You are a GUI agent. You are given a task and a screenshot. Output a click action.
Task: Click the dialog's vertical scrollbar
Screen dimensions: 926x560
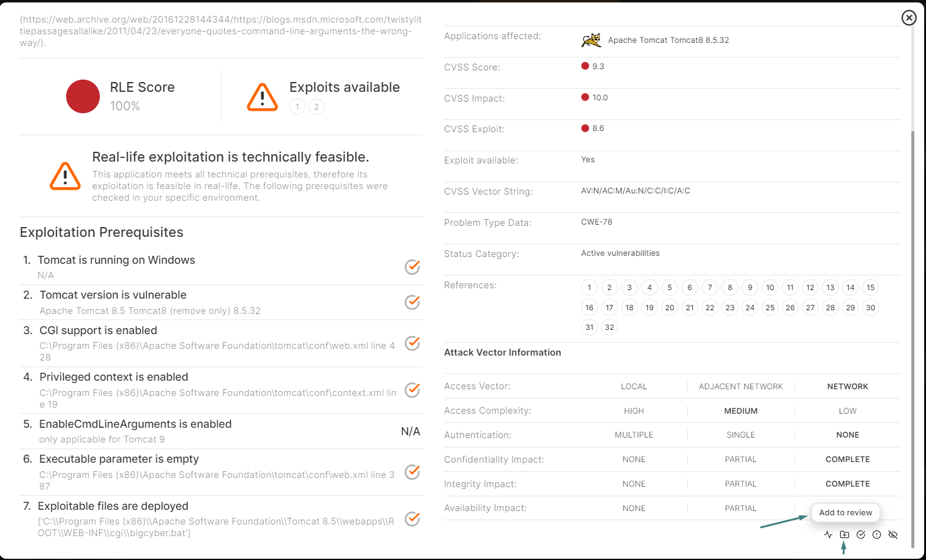(913, 340)
